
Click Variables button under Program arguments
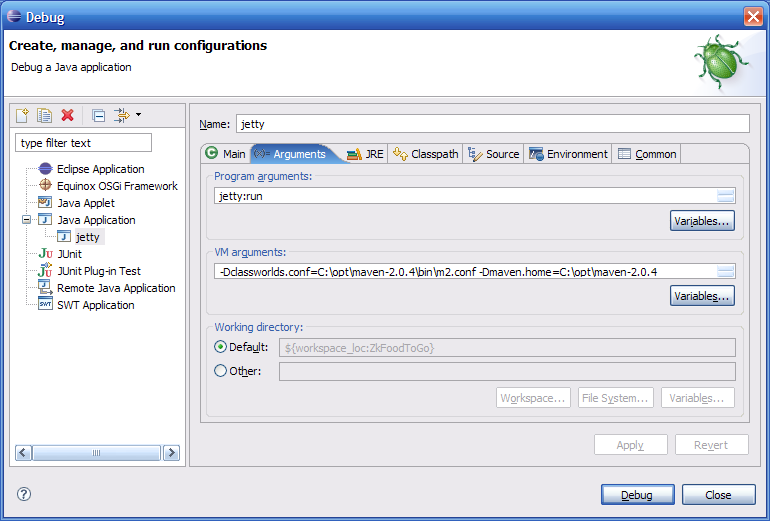[702, 220]
